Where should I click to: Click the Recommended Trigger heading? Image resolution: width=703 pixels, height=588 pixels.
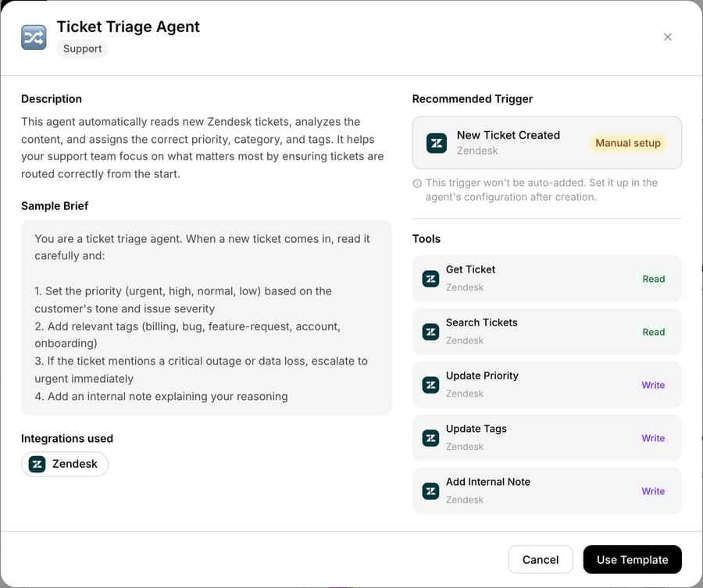click(x=473, y=99)
